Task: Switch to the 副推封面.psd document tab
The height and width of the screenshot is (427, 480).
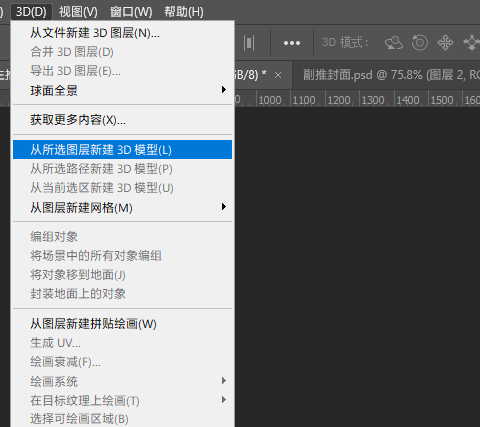Action: click(387, 75)
